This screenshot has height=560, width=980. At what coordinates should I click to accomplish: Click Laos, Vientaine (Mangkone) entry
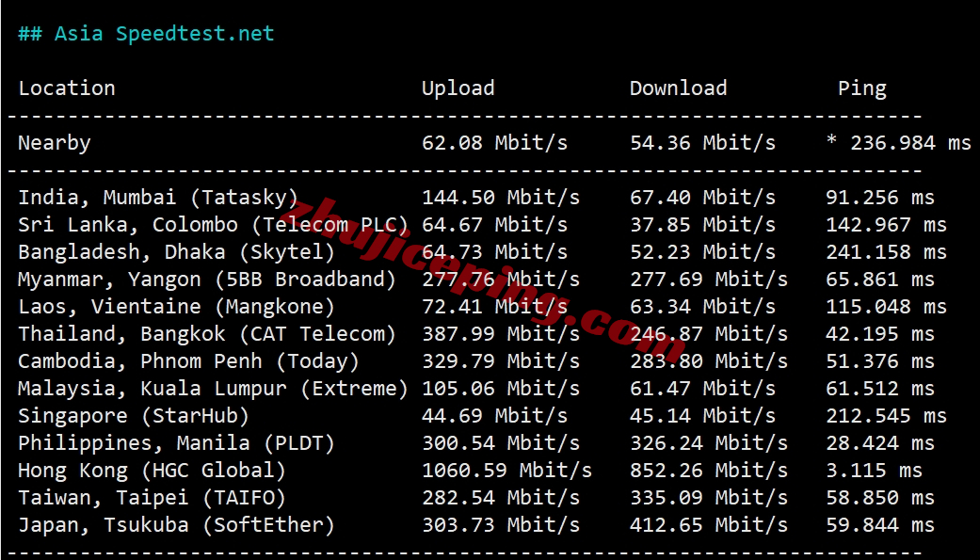point(176,307)
